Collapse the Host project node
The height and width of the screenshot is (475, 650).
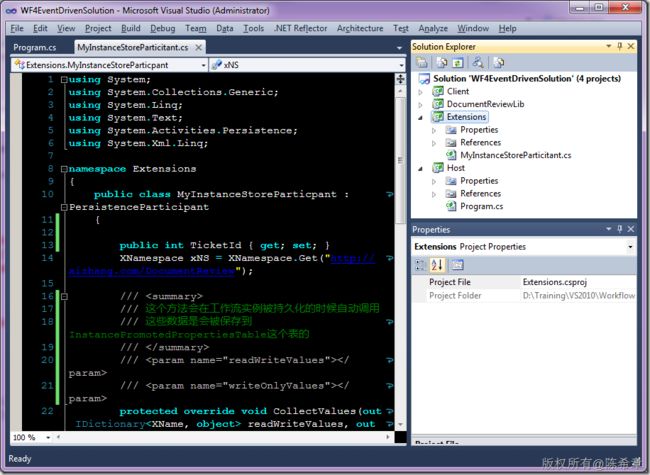pyautogui.click(x=420, y=169)
